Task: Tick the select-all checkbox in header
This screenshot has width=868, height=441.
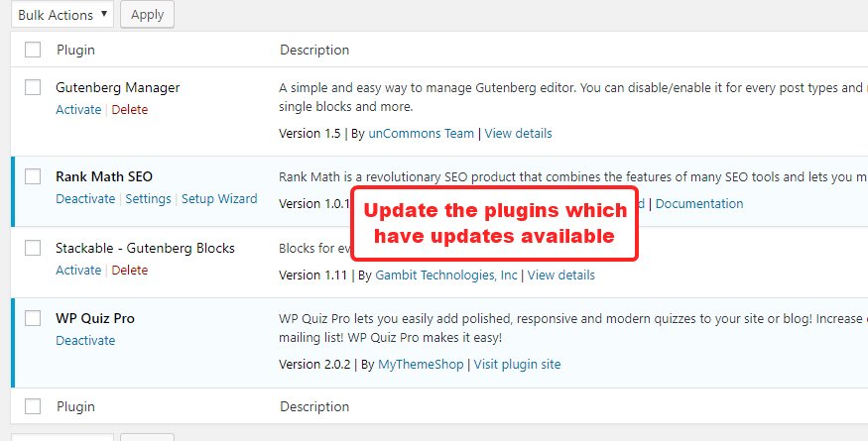Action: pyautogui.click(x=33, y=50)
